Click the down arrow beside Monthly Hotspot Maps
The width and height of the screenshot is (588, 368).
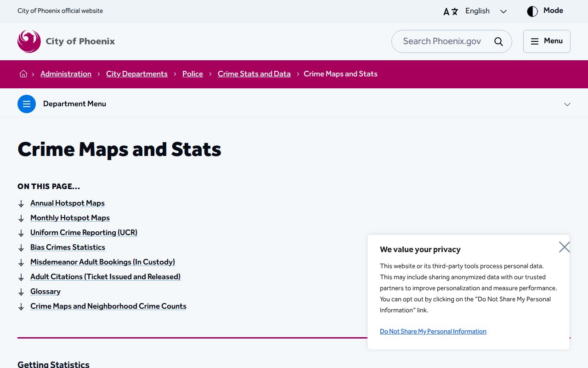pyautogui.click(x=21, y=218)
